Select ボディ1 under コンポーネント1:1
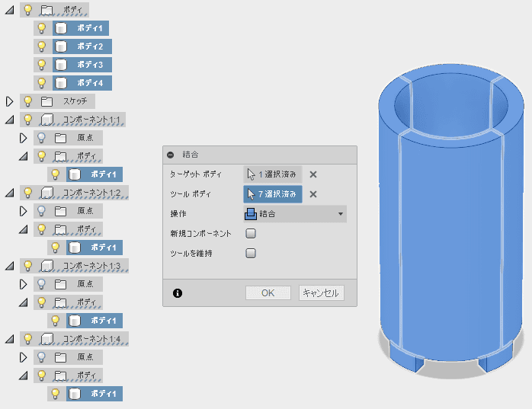This screenshot has height=409, width=532. [x=95, y=174]
